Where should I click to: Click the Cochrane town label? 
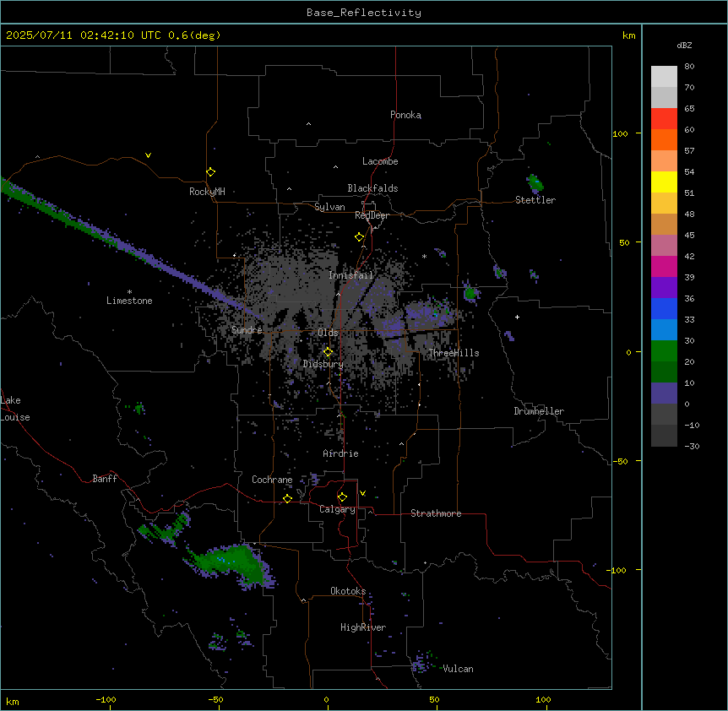272,480
